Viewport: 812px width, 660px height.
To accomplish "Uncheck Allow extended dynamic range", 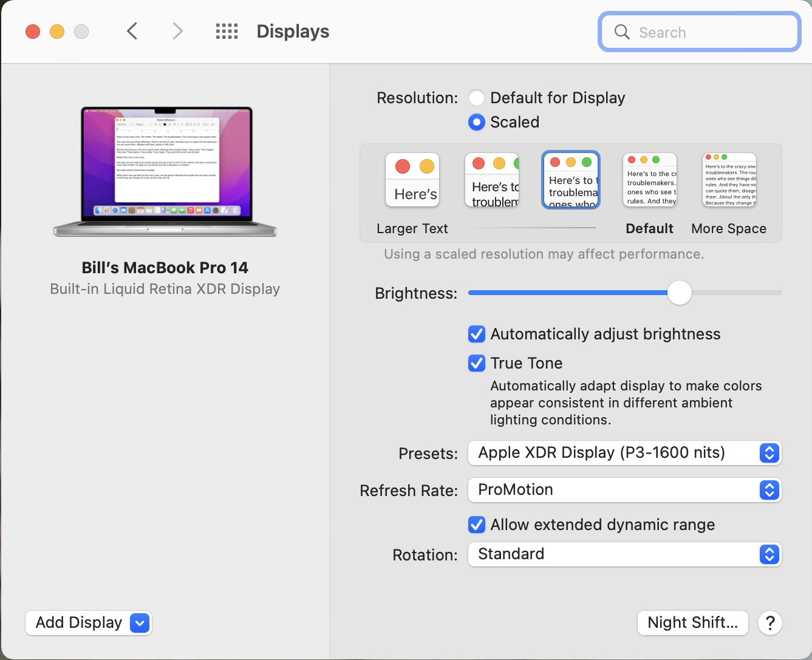I will (477, 525).
